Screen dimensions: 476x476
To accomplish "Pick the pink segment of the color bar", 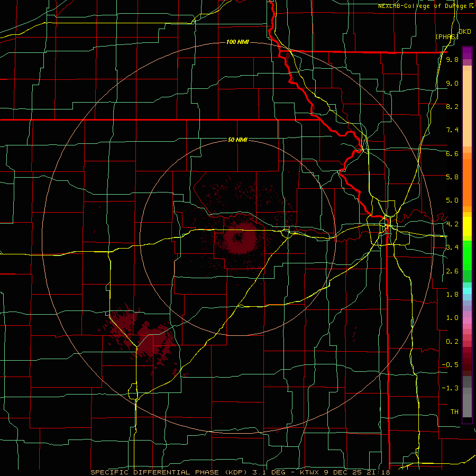I will pyautogui.click(x=467, y=321).
